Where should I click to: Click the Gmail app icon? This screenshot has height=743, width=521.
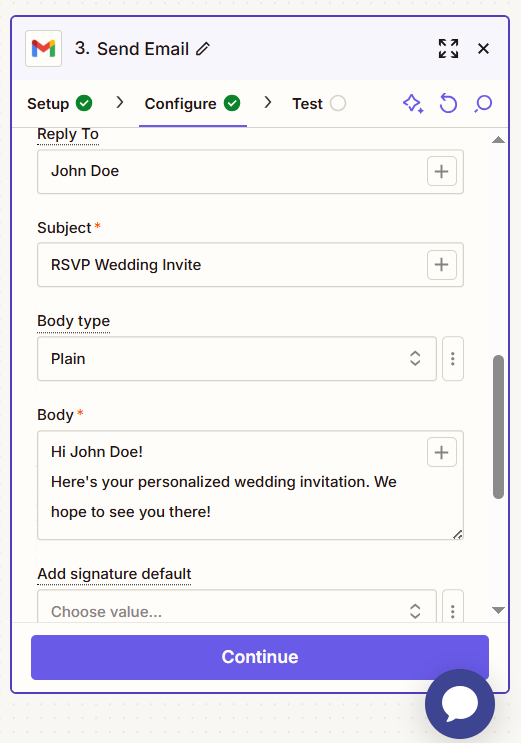(43, 48)
